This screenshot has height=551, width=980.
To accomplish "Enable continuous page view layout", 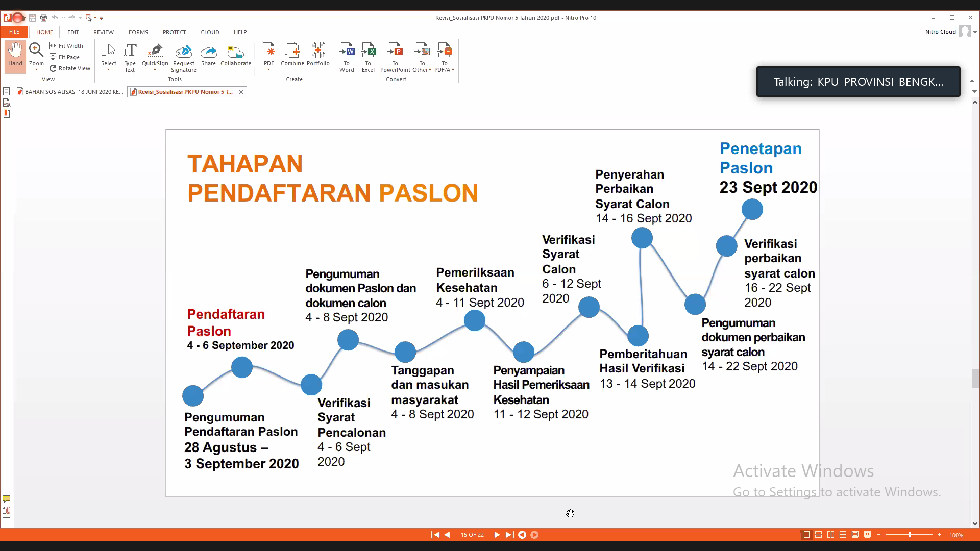I will (818, 535).
